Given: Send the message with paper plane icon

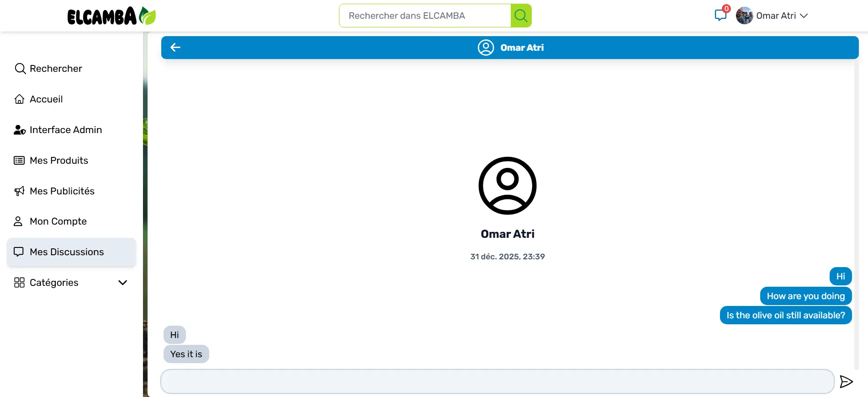Looking at the screenshot, I should [x=847, y=381].
